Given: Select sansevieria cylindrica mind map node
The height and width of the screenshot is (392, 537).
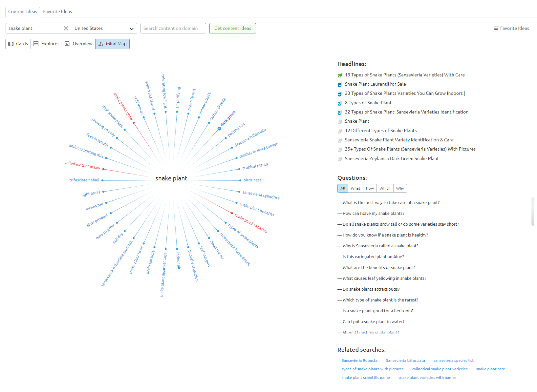Looking at the screenshot, I should click(261, 195).
